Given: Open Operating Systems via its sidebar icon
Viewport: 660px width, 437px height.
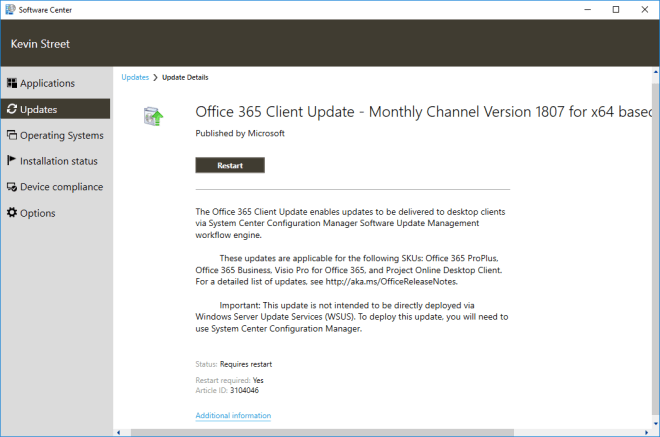Looking at the screenshot, I should 12,135.
